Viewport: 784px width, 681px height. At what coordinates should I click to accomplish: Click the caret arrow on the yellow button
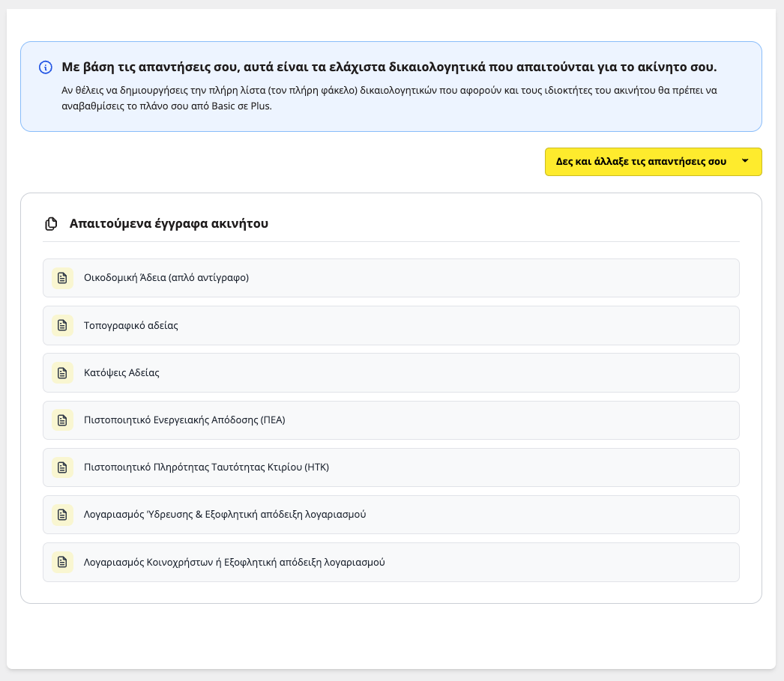pos(745,161)
